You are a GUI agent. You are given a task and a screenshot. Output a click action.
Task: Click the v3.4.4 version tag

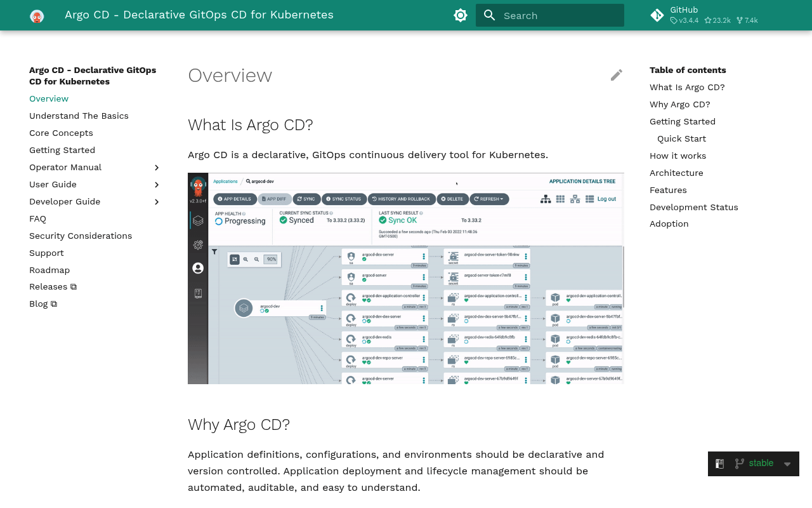(684, 20)
